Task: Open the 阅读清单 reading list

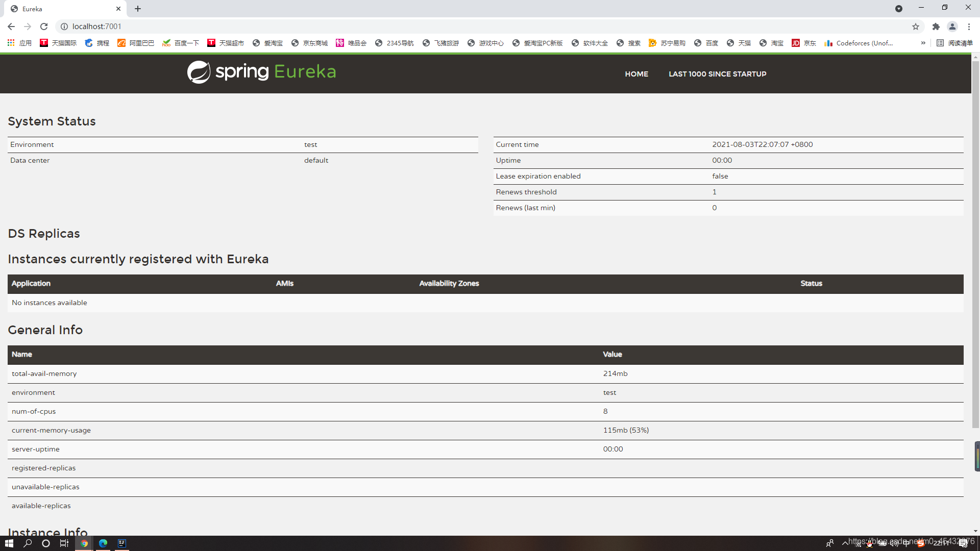Action: pos(955,43)
